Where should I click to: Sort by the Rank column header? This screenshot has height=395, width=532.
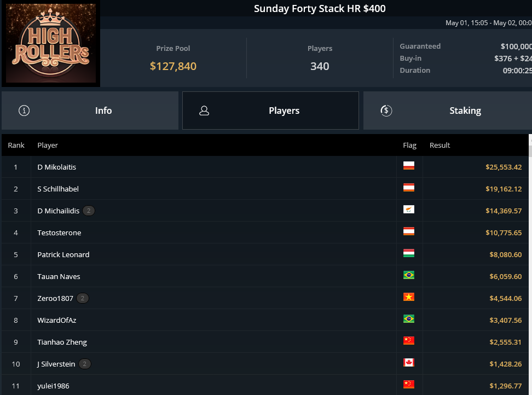(x=16, y=145)
